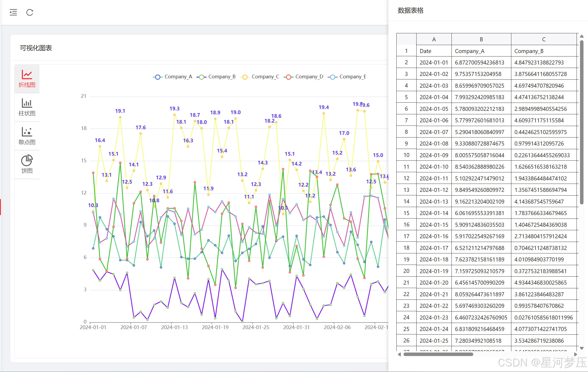Select column B header

pos(481,39)
